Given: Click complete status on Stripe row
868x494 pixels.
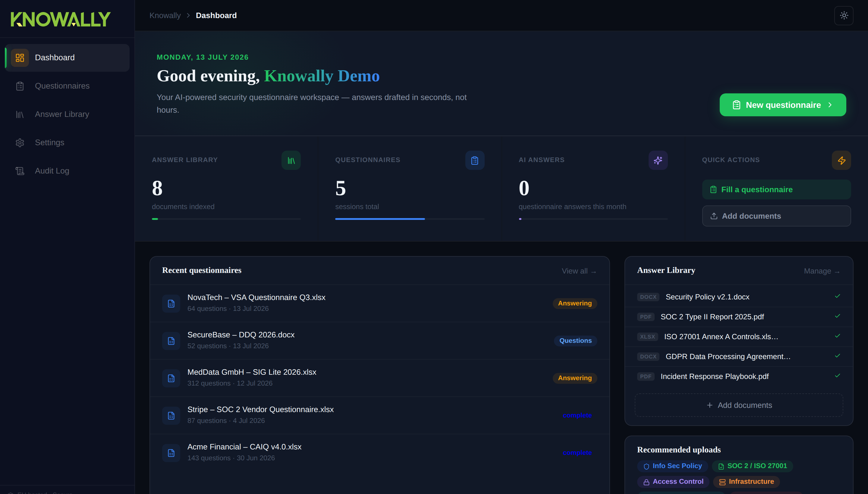Looking at the screenshot, I should tap(577, 416).
